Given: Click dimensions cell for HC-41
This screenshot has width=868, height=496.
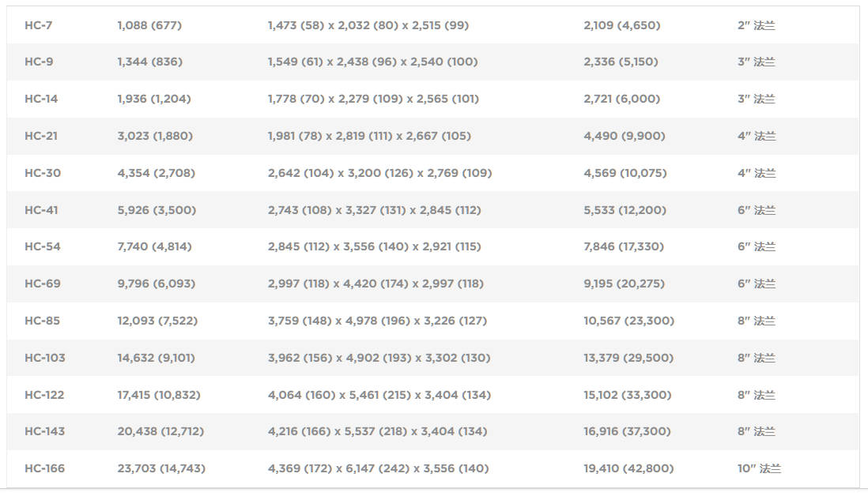Looking at the screenshot, I should 374,210.
